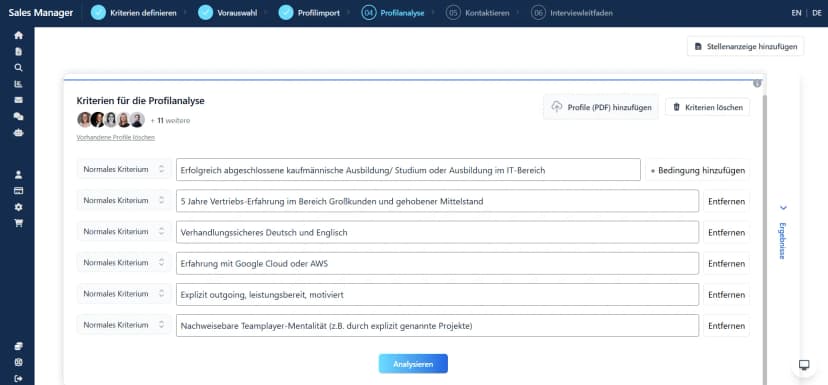
Task: Go to step Profilimport
Action: point(309,13)
